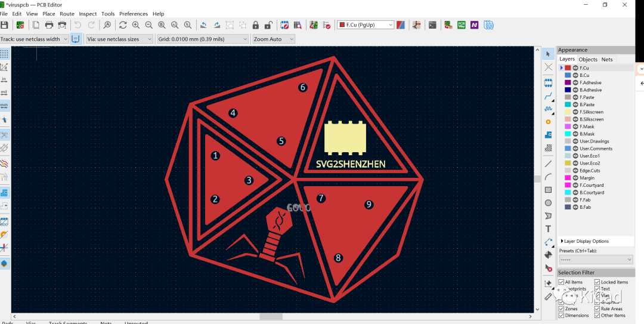Select the Draw Circle tool
The width and height of the screenshot is (644, 324).
tap(548, 203)
